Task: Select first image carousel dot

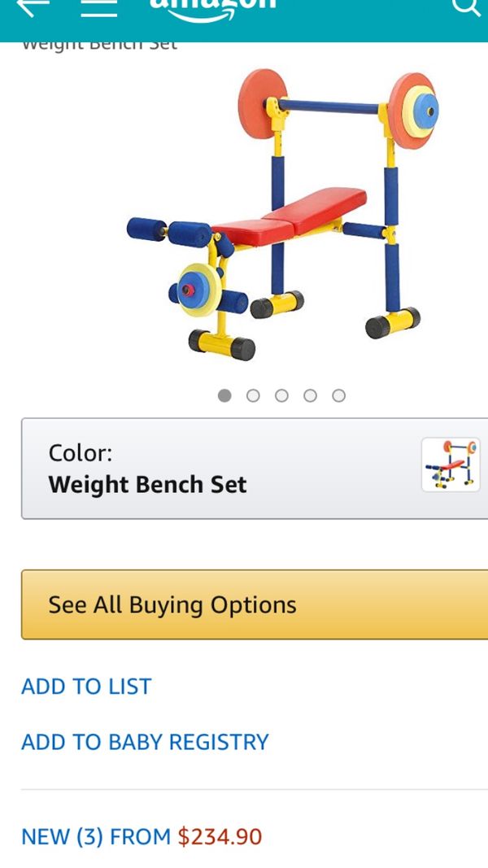Action: pyautogui.click(x=224, y=395)
